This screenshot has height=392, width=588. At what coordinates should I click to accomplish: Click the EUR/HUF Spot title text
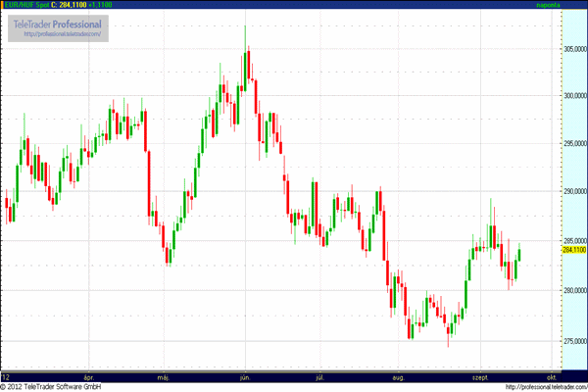[x=26, y=5]
